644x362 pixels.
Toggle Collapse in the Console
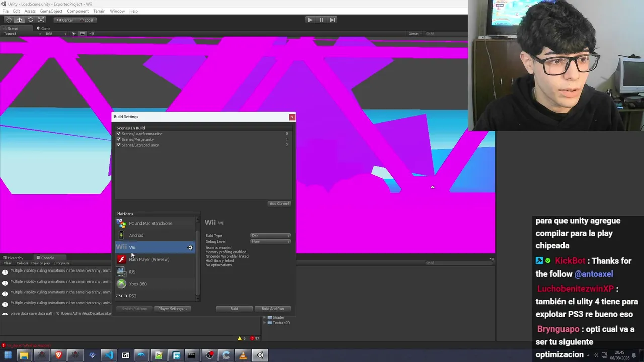coord(22,263)
